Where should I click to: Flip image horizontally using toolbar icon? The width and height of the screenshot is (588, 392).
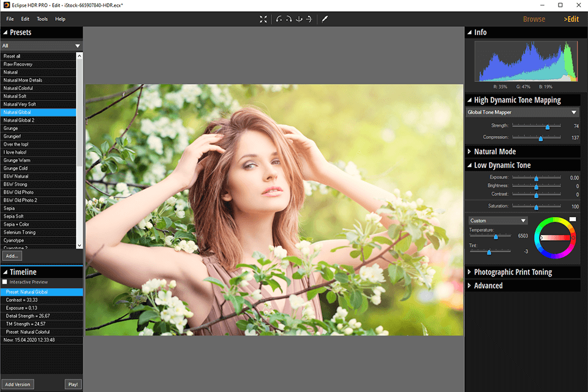click(x=309, y=19)
